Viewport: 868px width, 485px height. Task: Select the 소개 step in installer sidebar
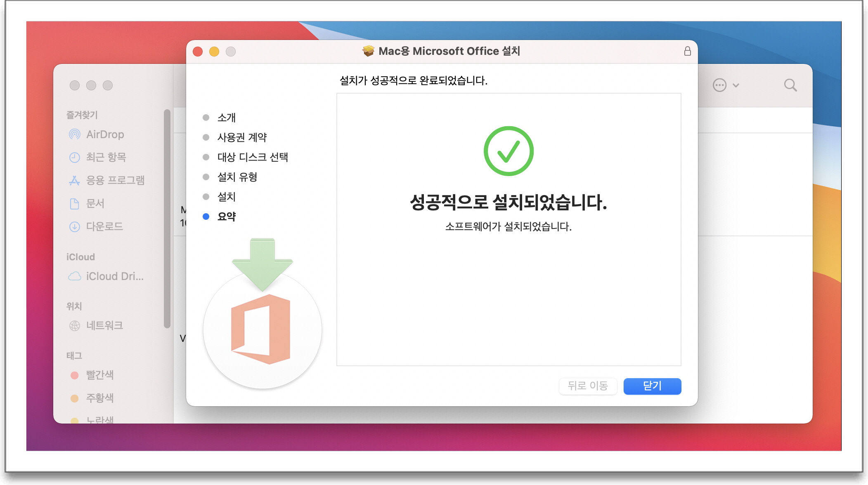coord(227,118)
